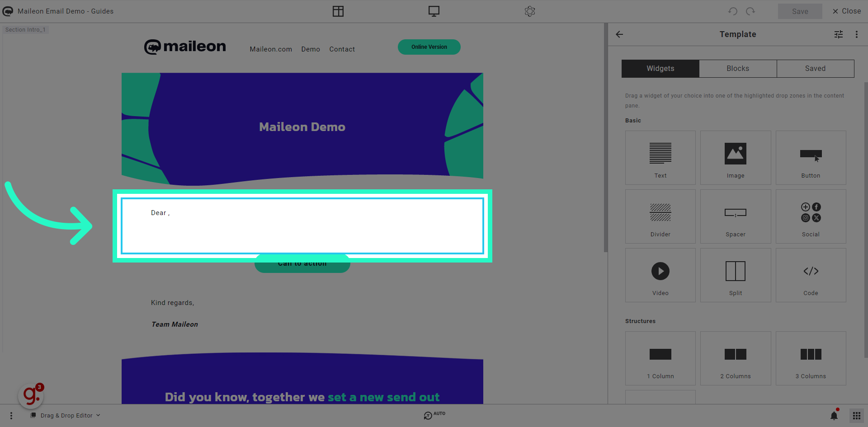The width and height of the screenshot is (868, 427).
Task: Open the layout grid view icon
Action: pyautogui.click(x=338, y=11)
